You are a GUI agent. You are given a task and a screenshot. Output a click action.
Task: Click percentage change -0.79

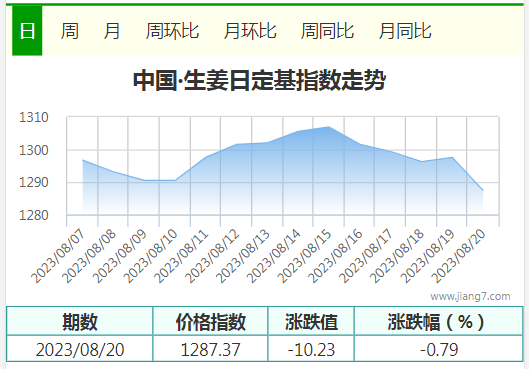tap(439, 349)
